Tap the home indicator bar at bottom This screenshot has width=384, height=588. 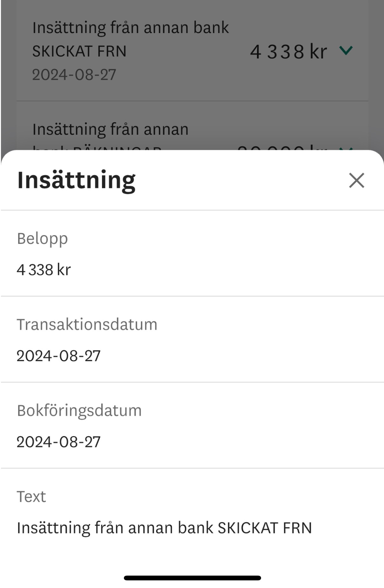[x=192, y=578]
